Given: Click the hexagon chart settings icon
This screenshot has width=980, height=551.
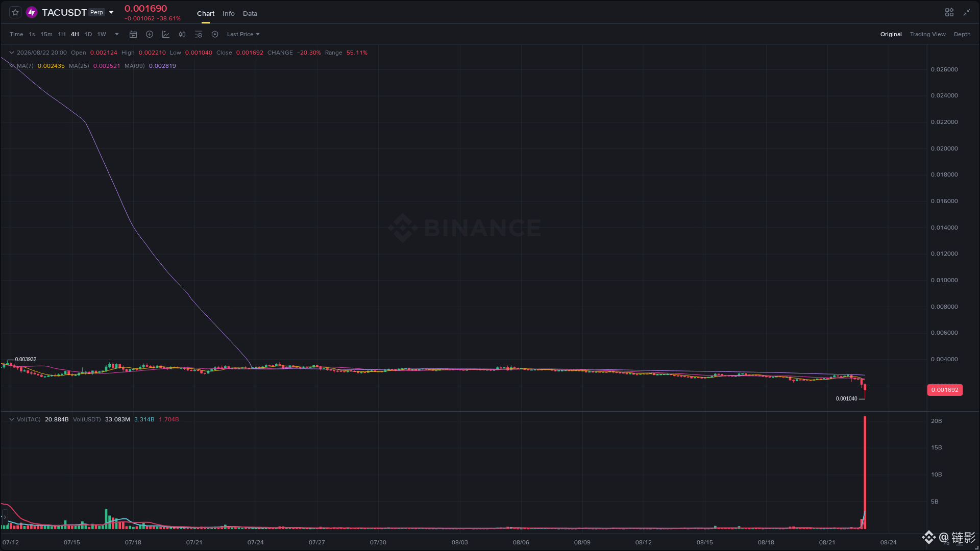Looking at the screenshot, I should (215, 34).
